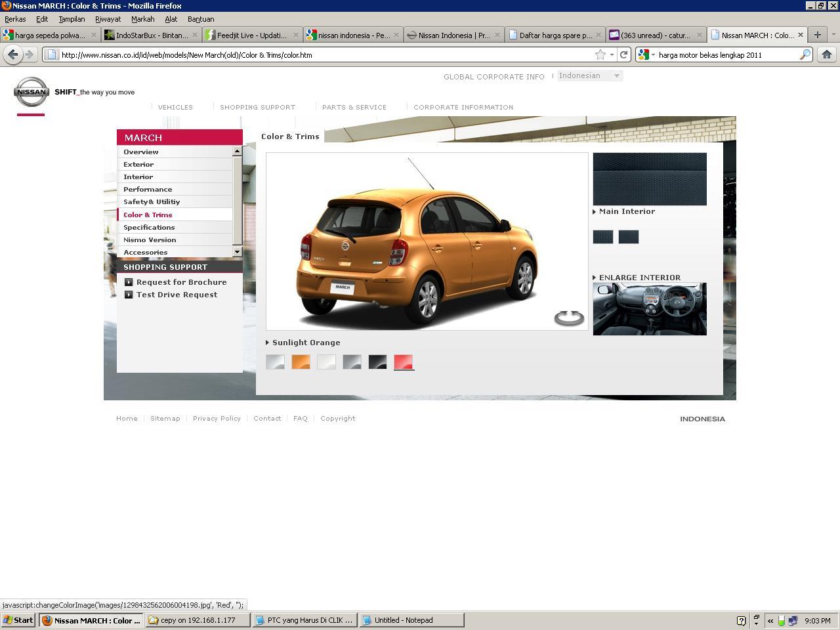Select second interior trim swatch
The width and height of the screenshot is (840, 630).
tap(629, 237)
